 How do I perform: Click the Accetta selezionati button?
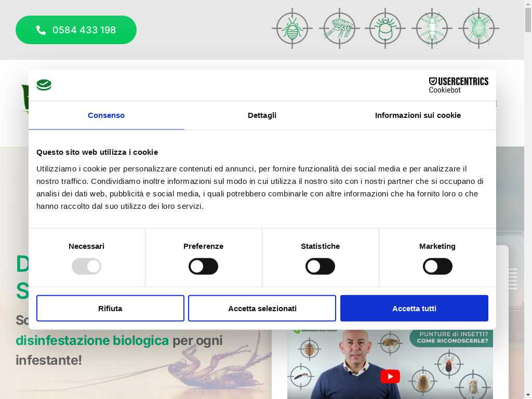262,308
